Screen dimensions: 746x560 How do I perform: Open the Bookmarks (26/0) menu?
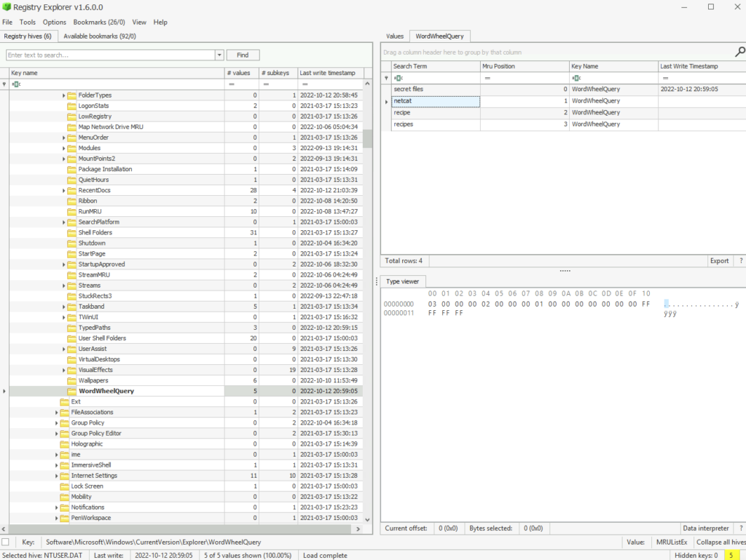point(99,23)
